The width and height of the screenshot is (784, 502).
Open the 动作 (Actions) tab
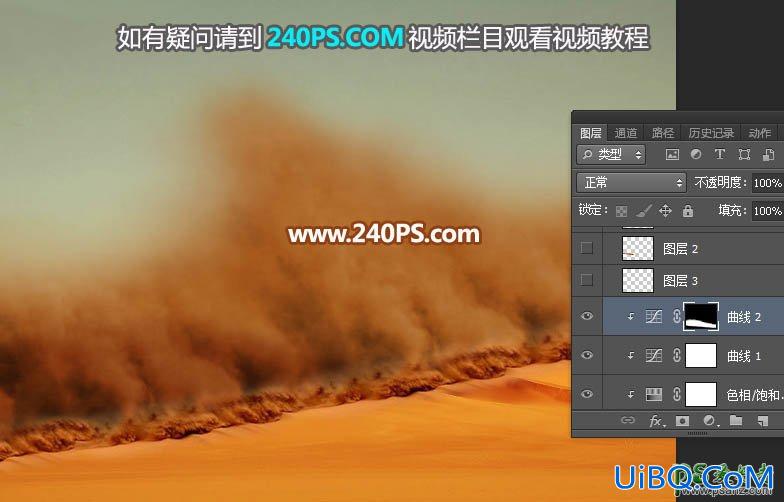point(759,133)
